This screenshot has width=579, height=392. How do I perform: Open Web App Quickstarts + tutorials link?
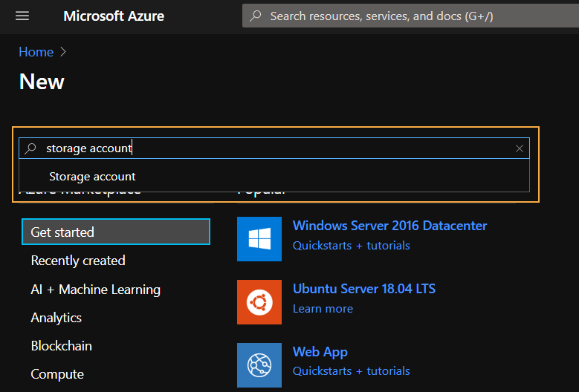(351, 371)
